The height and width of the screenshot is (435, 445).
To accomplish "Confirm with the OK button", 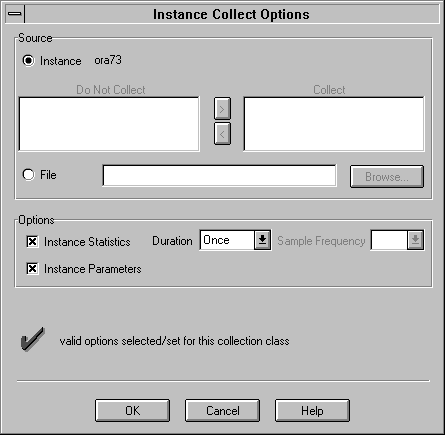I will pos(132,410).
